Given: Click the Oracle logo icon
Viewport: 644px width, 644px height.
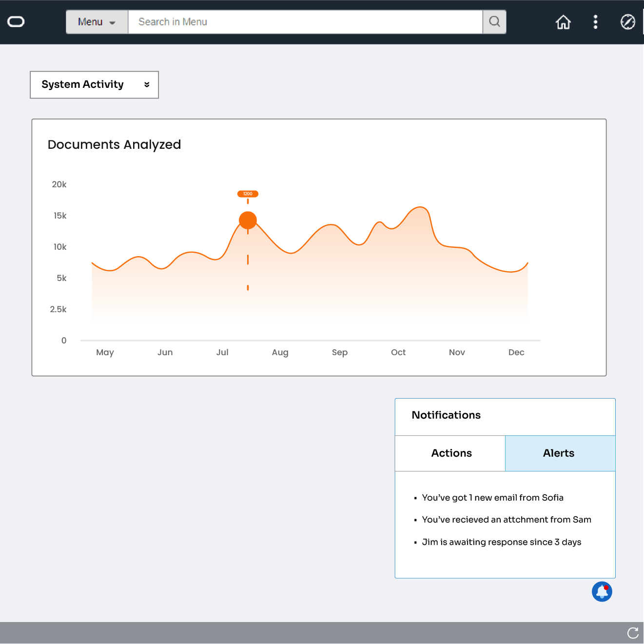Looking at the screenshot, I should [16, 22].
